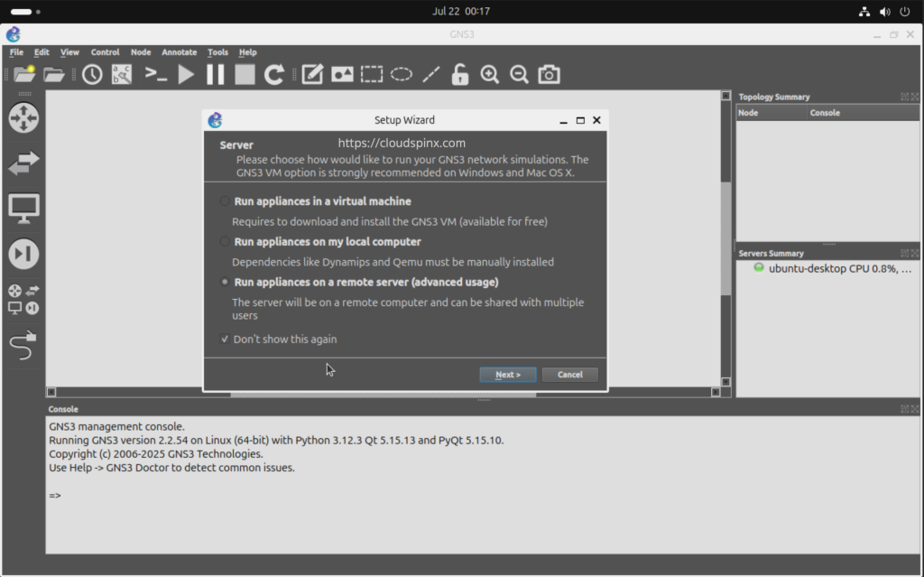Click the Suspend all nodes icon
924x577 pixels.
pos(215,74)
